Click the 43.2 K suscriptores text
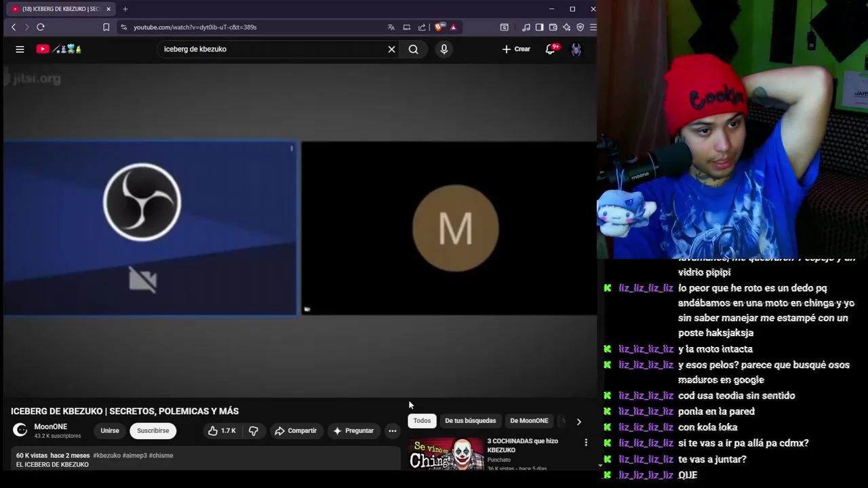This screenshot has width=868, height=488. [58, 436]
